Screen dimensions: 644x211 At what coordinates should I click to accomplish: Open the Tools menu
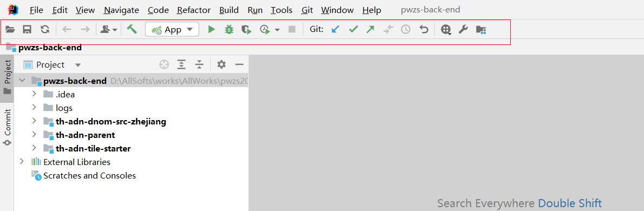click(282, 10)
